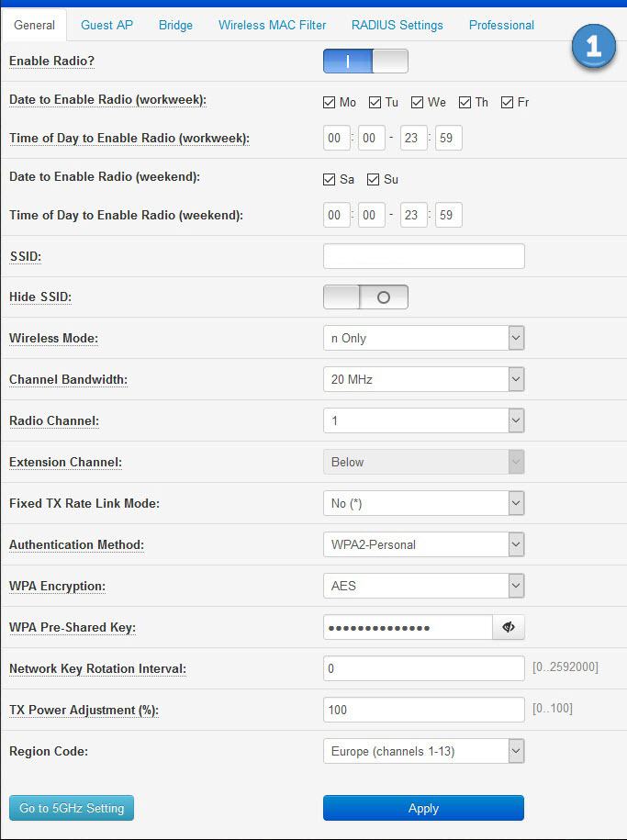Switch to the RADIUS Settings tab
The height and width of the screenshot is (840, 627).
pos(397,25)
